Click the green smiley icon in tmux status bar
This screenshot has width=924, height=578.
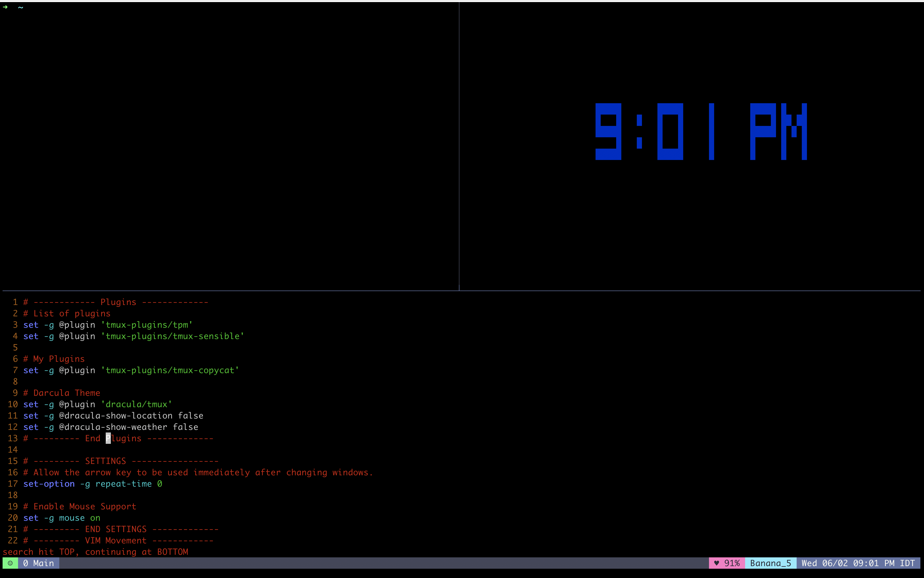click(x=10, y=563)
